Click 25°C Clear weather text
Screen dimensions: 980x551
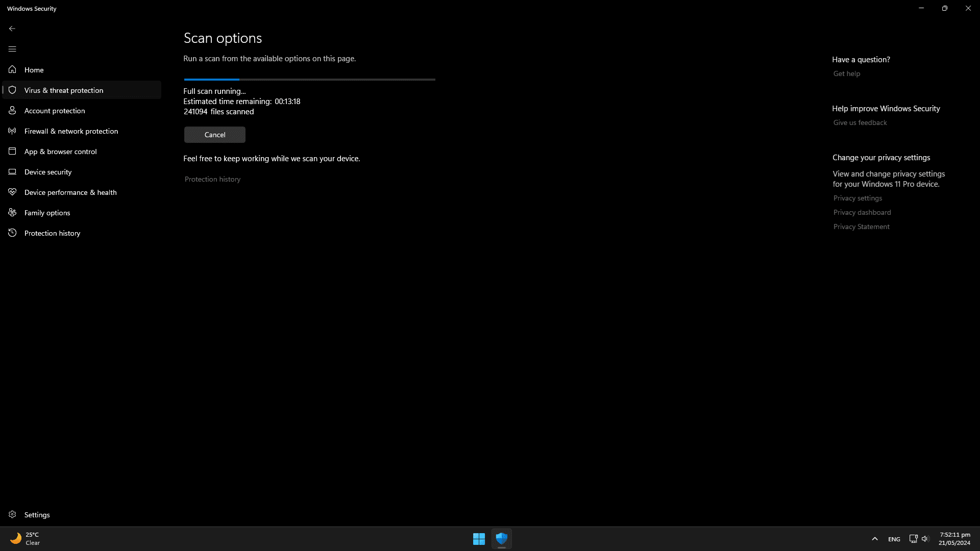33,539
